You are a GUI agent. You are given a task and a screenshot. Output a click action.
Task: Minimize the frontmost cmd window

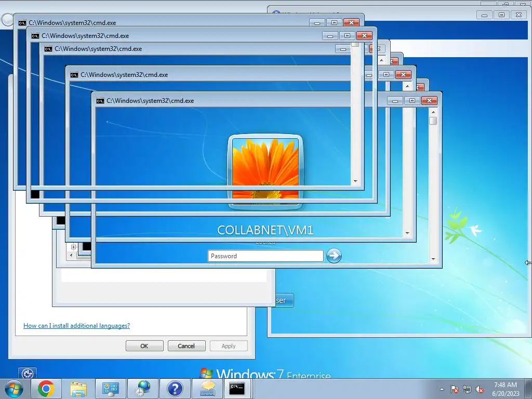[x=395, y=101]
